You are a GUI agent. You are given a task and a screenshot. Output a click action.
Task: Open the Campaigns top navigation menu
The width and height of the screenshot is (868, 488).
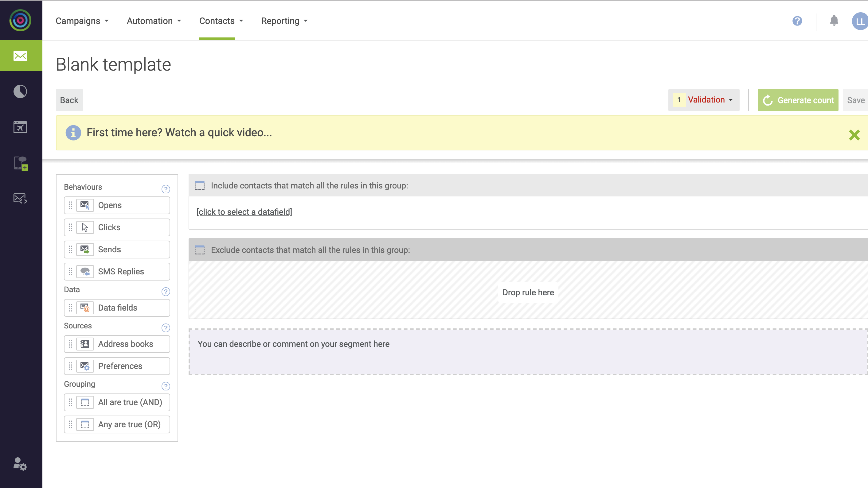coord(82,21)
